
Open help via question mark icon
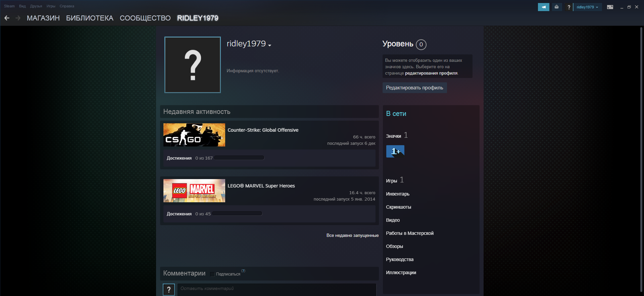(x=569, y=7)
